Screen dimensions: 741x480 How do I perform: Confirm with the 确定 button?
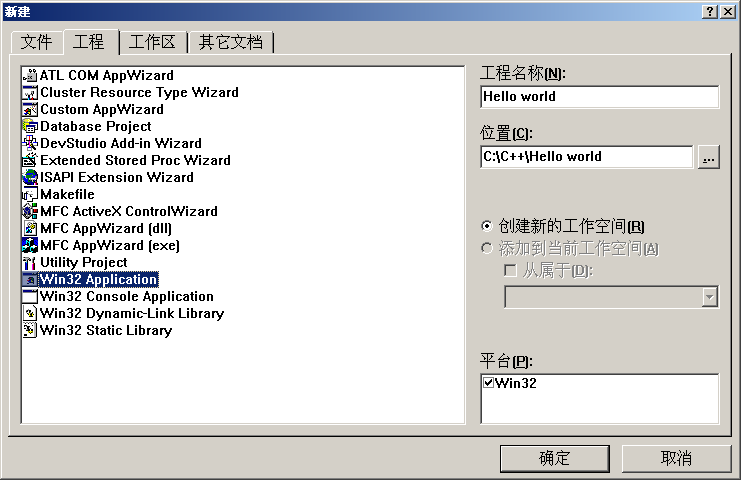click(555, 458)
